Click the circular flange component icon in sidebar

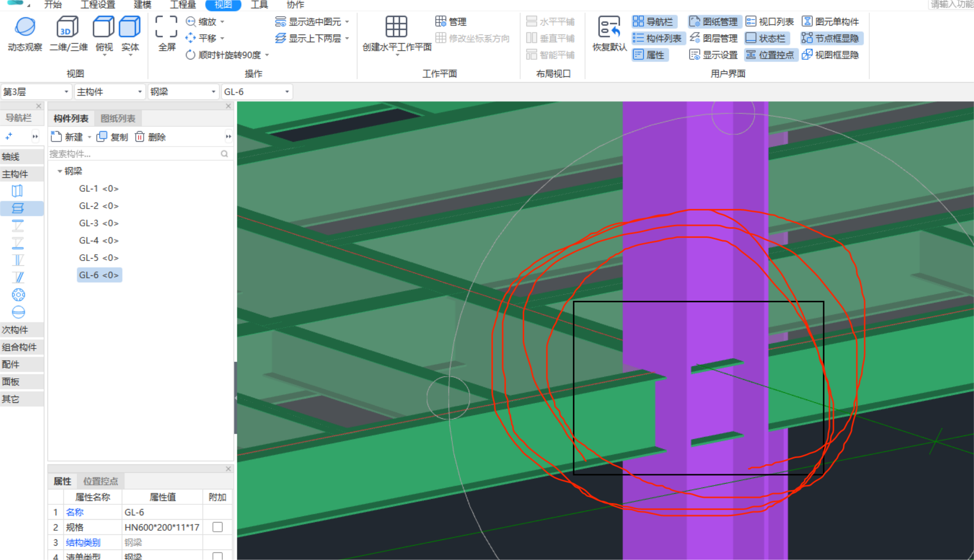pos(18,295)
